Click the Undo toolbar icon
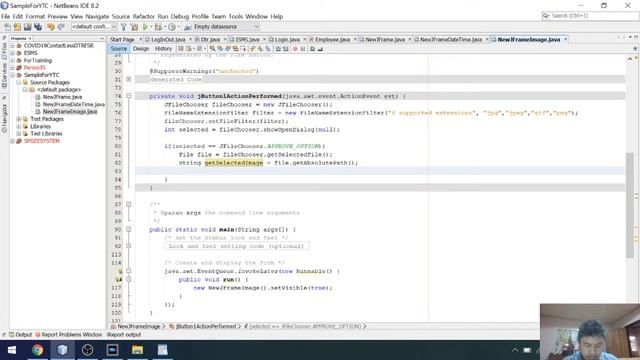Viewport: 640px width, 360px height. tap(51, 27)
